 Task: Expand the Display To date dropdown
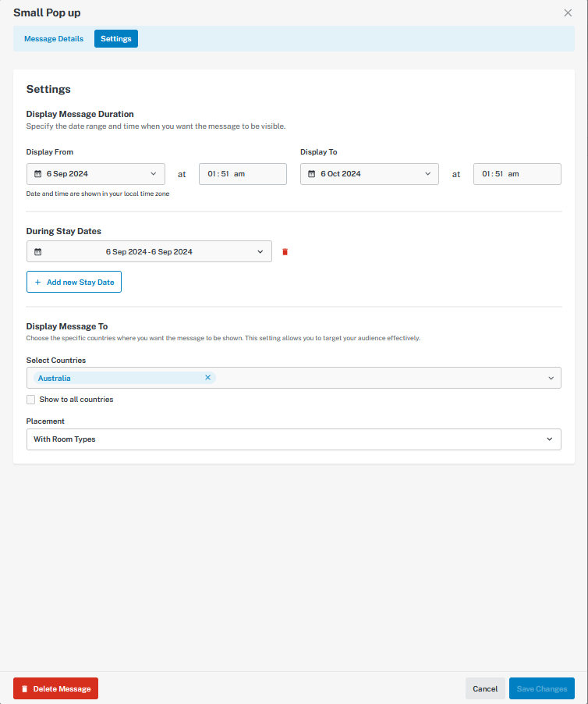point(370,174)
